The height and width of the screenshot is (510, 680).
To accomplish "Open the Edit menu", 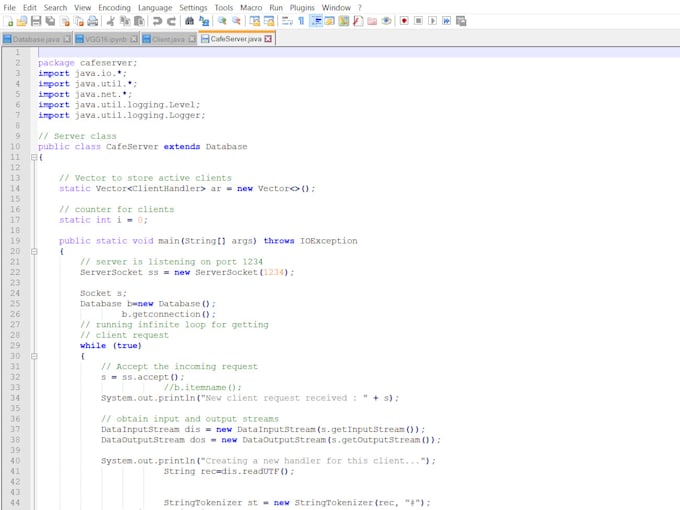I will (x=30, y=7).
